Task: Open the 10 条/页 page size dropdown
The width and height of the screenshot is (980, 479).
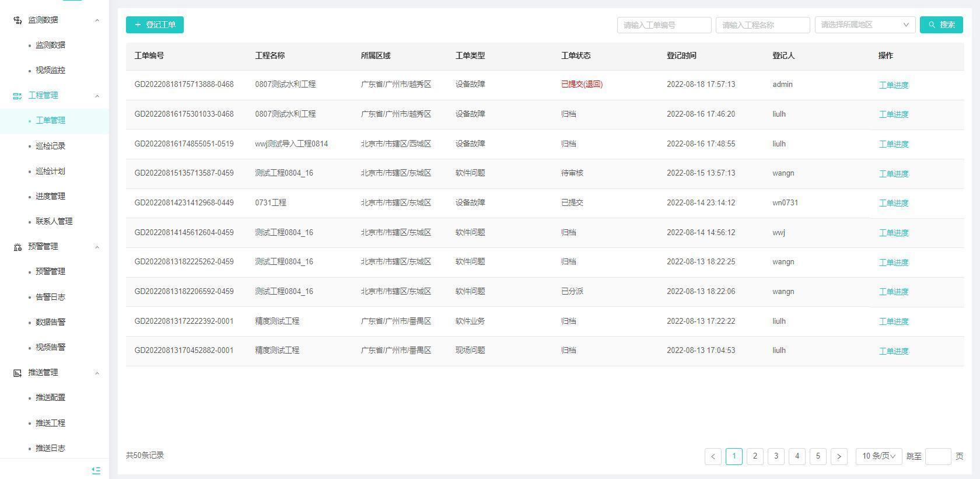Action: coord(878,456)
